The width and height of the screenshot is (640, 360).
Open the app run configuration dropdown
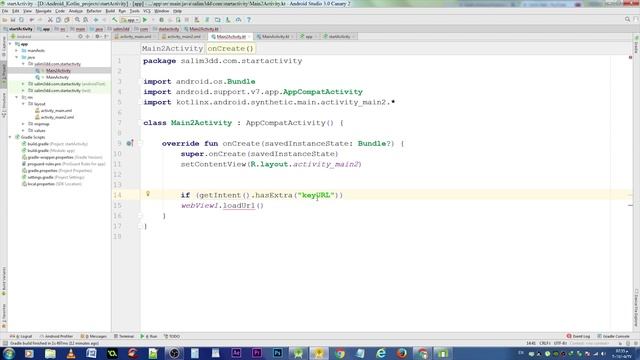(130, 20)
